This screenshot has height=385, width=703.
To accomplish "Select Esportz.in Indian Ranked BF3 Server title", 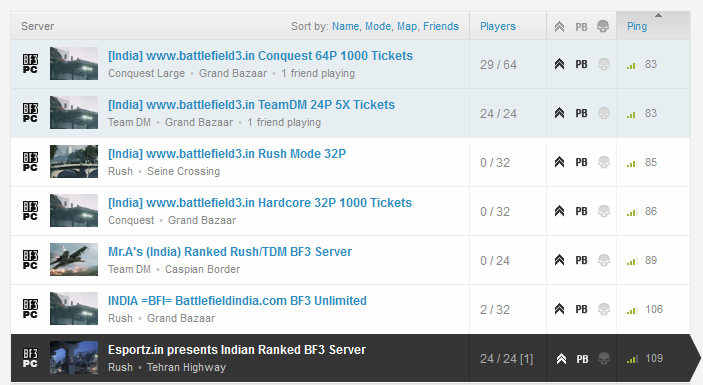I will 237,350.
